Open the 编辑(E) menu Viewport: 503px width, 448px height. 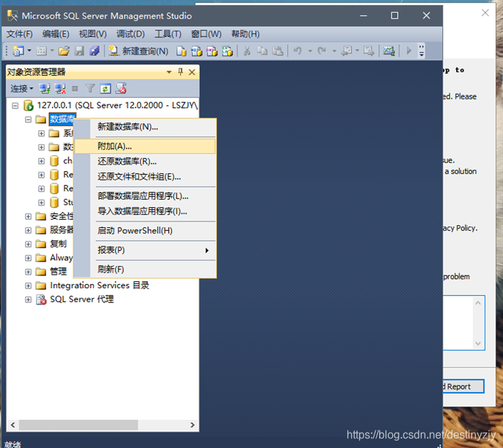[56, 34]
